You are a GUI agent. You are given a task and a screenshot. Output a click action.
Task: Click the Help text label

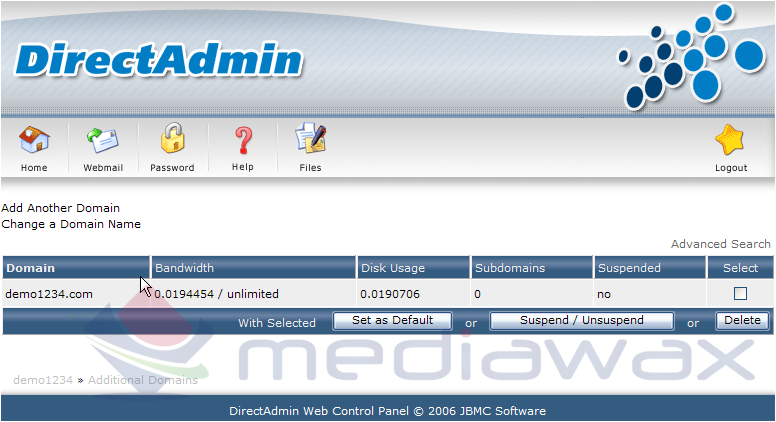[x=242, y=167]
